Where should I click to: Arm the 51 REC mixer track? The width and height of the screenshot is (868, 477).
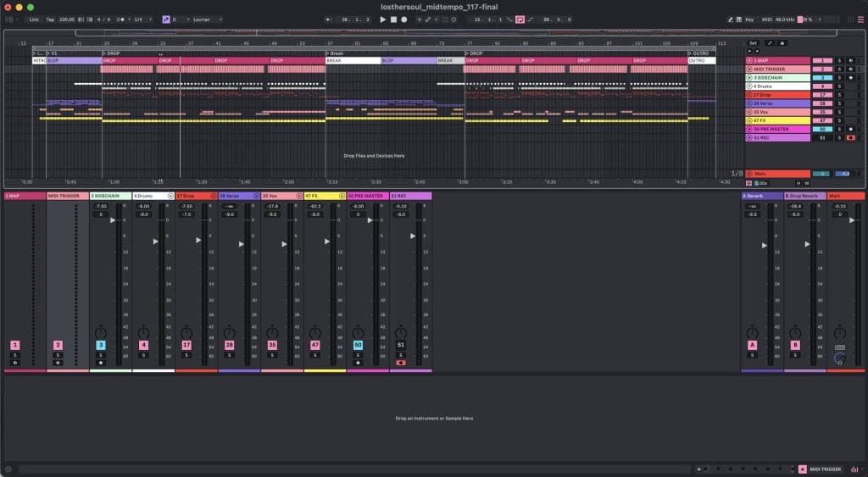pos(401,362)
